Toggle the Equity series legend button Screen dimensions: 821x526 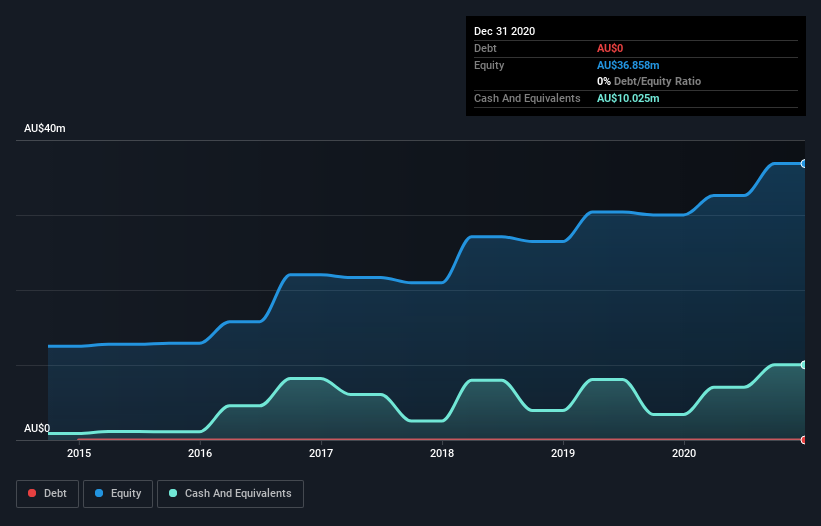118,494
